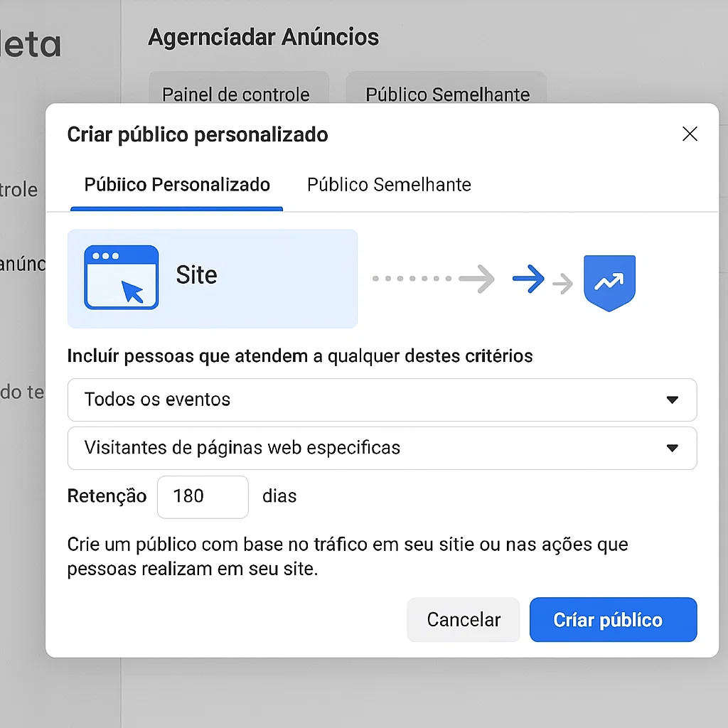Click the Todos os eventos dropdown arrow
This screenshot has height=728, width=728.
(673, 400)
